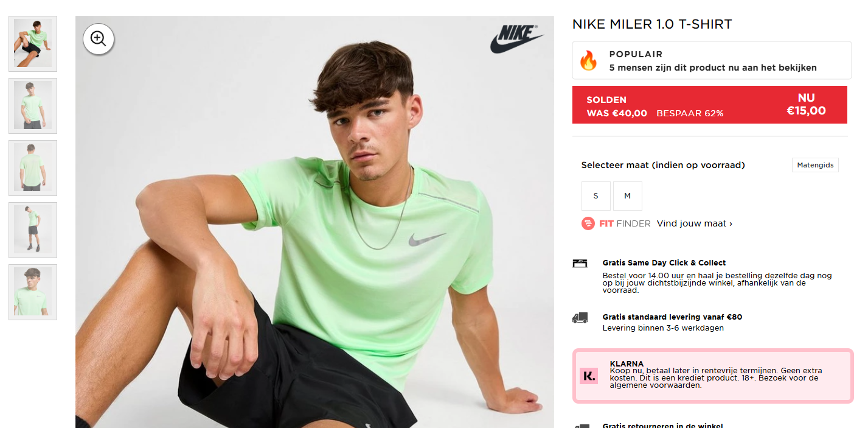Viewport: 868px width, 428px height.
Task: Open the Matengids size guide
Action: (815, 164)
